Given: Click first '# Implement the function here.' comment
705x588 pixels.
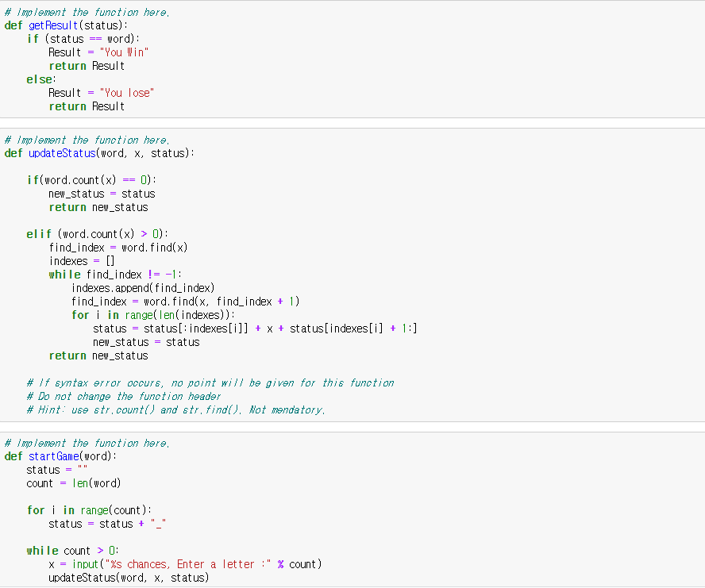Looking at the screenshot, I should pyautogui.click(x=87, y=12).
